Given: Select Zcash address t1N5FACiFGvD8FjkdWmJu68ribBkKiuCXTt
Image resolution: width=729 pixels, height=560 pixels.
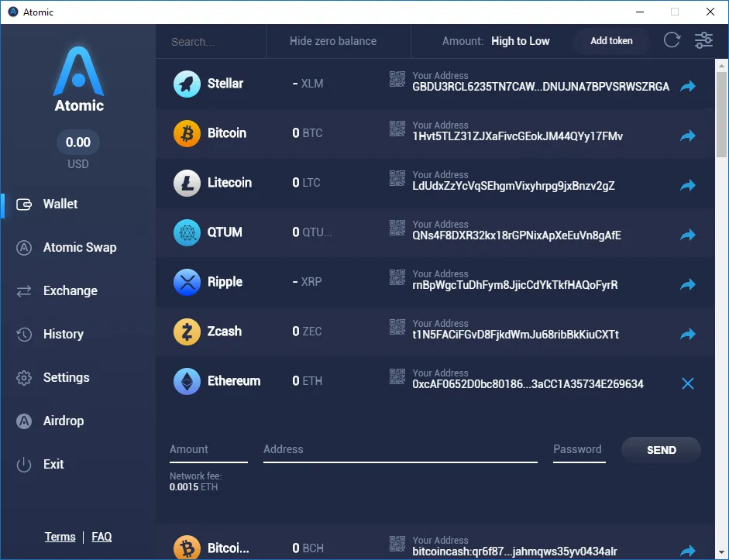Looking at the screenshot, I should pos(516,335).
